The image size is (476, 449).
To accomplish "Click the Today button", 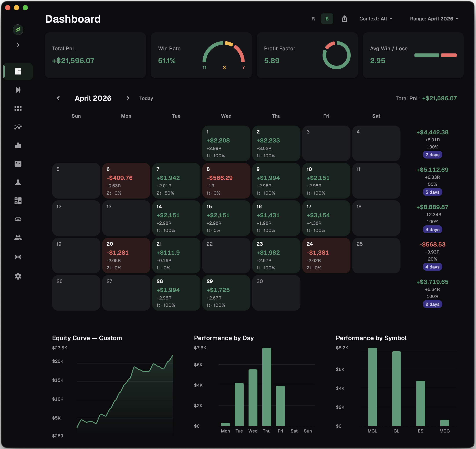I will (x=146, y=98).
